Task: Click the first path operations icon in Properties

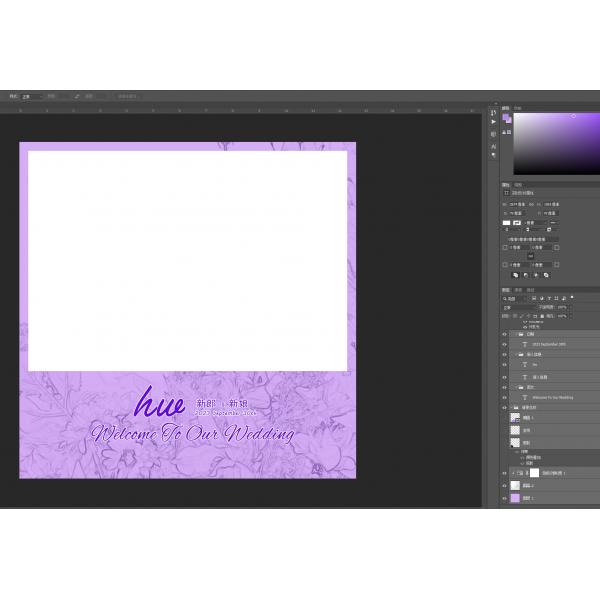Action: 516,273
